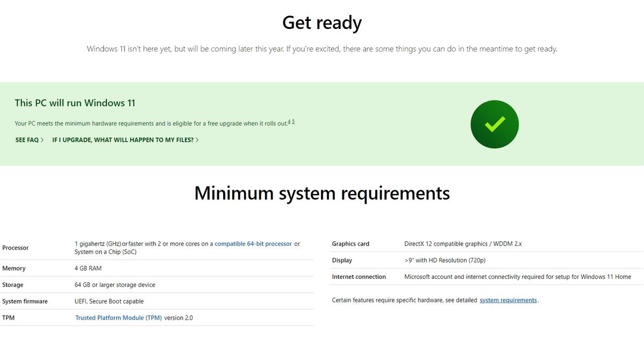The height and width of the screenshot is (340, 644).
Task: Follow footnote 5 superscript link
Action: click(293, 122)
